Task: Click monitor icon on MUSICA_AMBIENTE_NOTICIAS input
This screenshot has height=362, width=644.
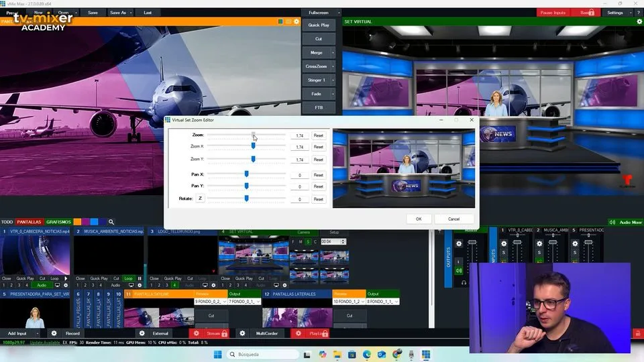Action: pos(131,286)
